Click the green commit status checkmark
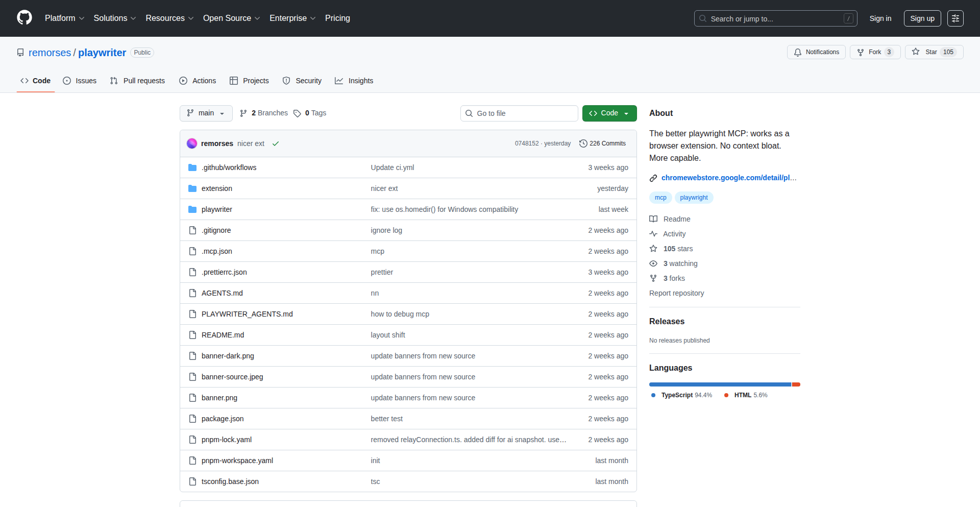The height and width of the screenshot is (507, 980). coord(276,143)
